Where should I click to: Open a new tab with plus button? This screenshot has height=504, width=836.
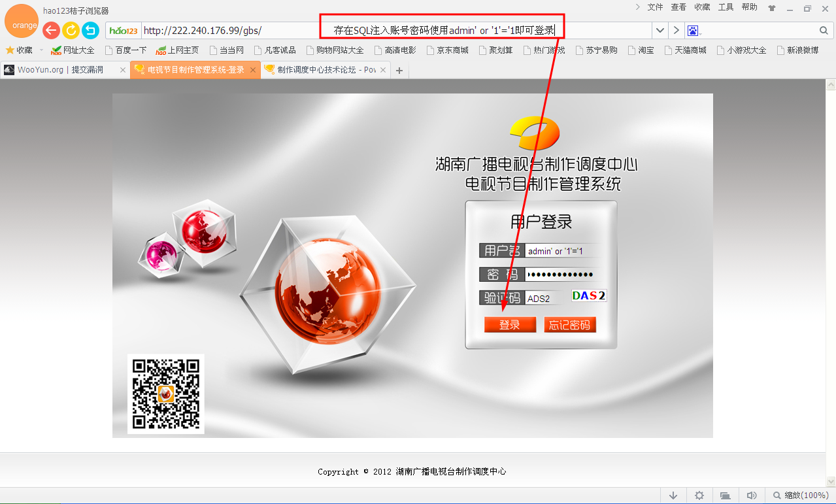click(x=399, y=71)
